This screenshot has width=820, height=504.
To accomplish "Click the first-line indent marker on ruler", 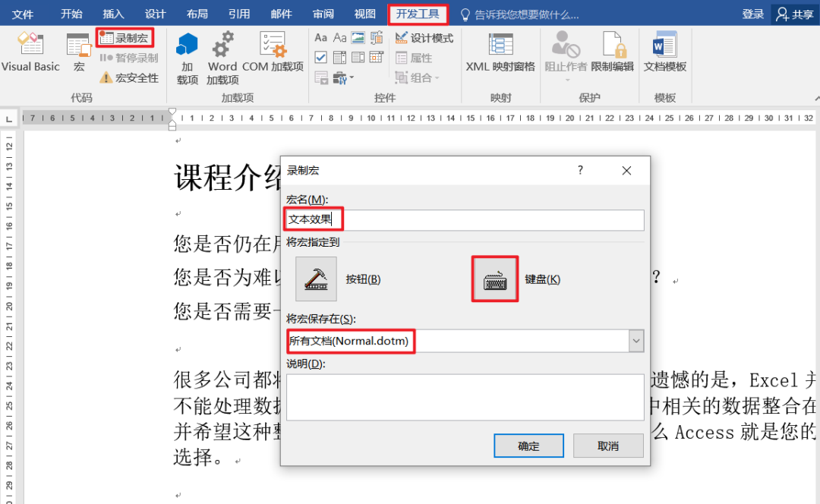I will 172,112.
